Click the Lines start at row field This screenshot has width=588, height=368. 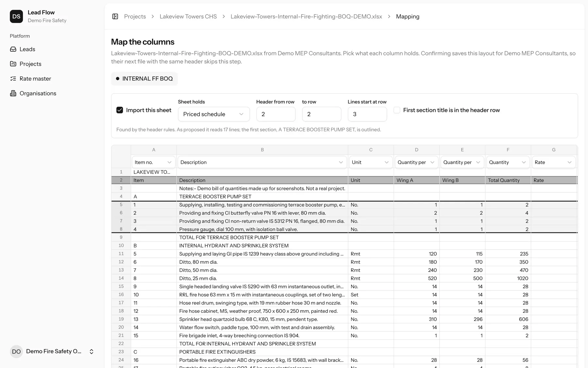(367, 114)
